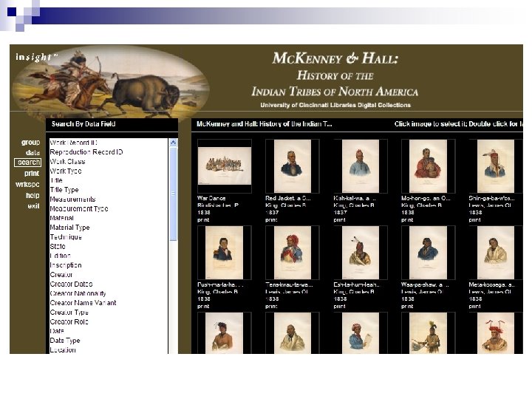Select the Esh-ta-hum-leah portrait thumbnail
The height and width of the screenshot is (399, 532).
[x=361, y=253]
